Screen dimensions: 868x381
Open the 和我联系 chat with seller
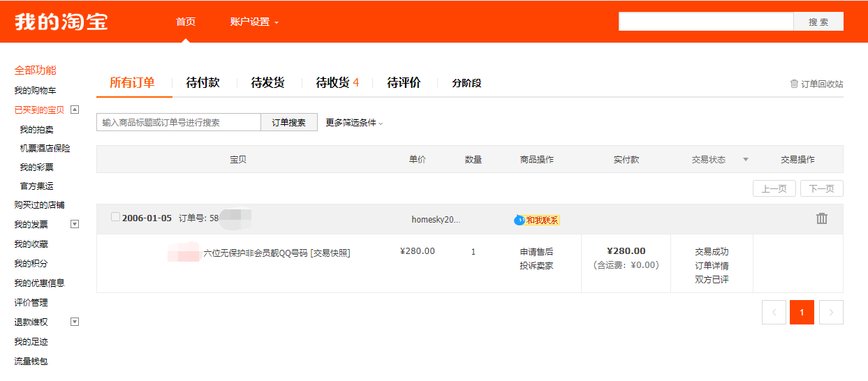(537, 220)
